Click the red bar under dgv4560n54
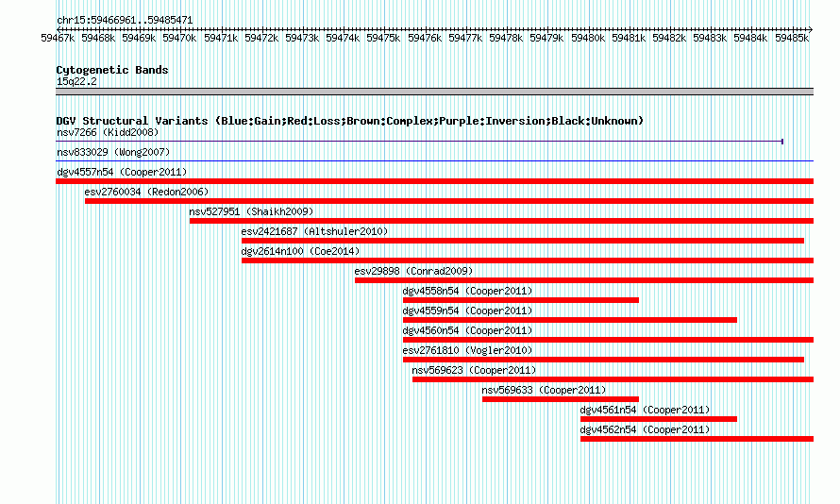 pos(608,340)
